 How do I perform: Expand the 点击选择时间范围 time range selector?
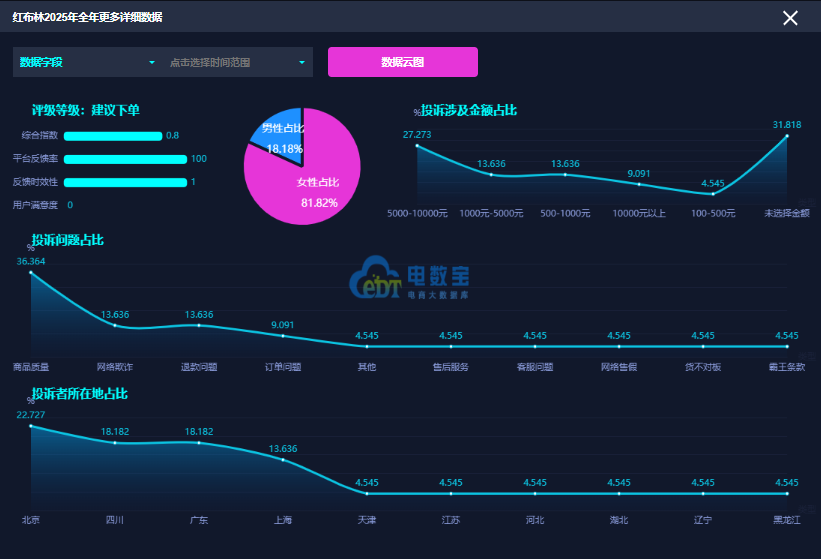(238, 62)
